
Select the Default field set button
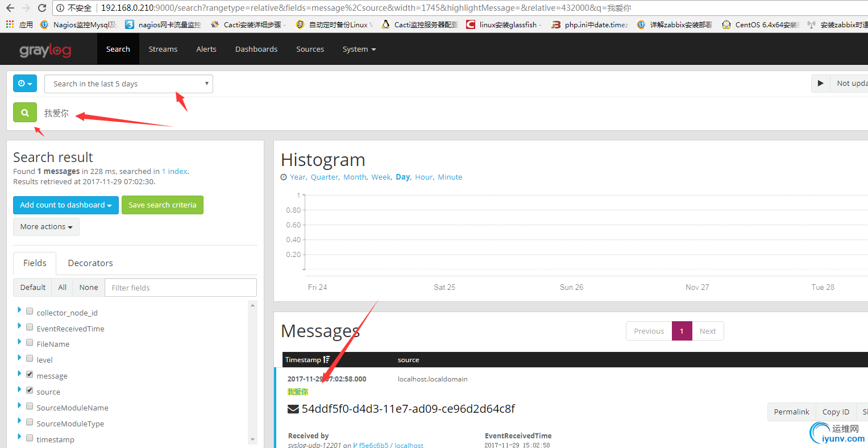coord(32,287)
